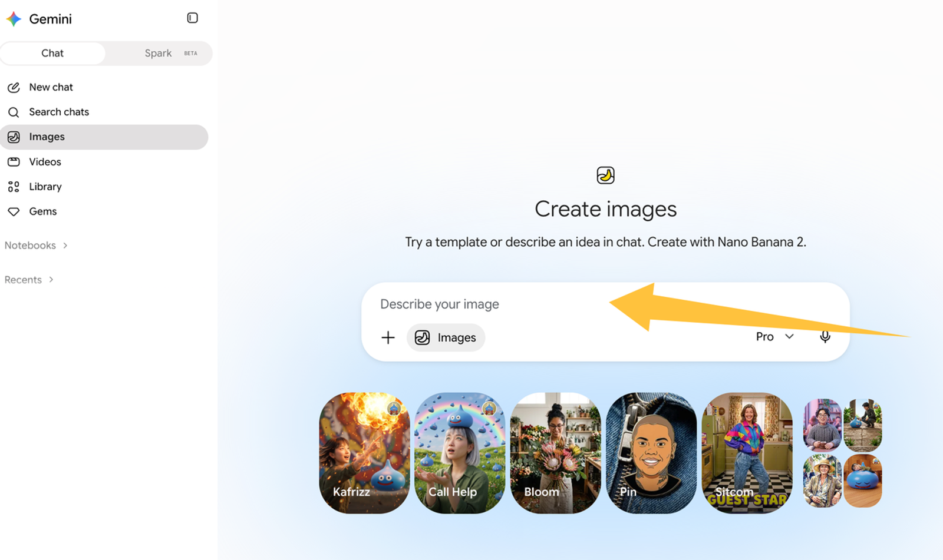Viewport: 943px width, 560px height.
Task: Click the Gemini title text
Action: point(51,19)
